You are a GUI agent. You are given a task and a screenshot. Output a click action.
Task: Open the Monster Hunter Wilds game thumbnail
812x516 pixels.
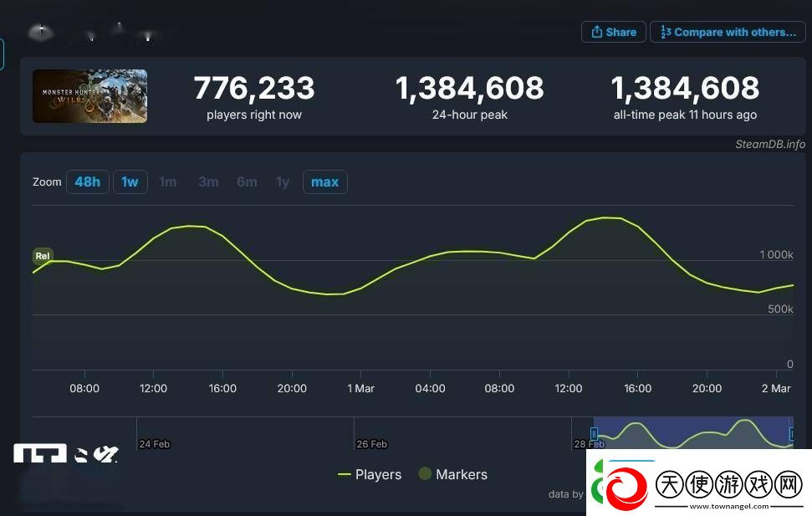[x=89, y=96]
